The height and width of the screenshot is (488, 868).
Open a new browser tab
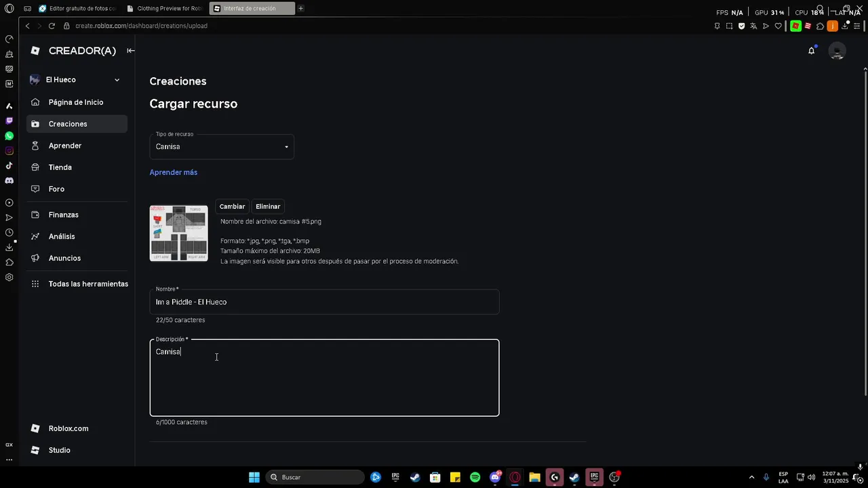tap(300, 9)
